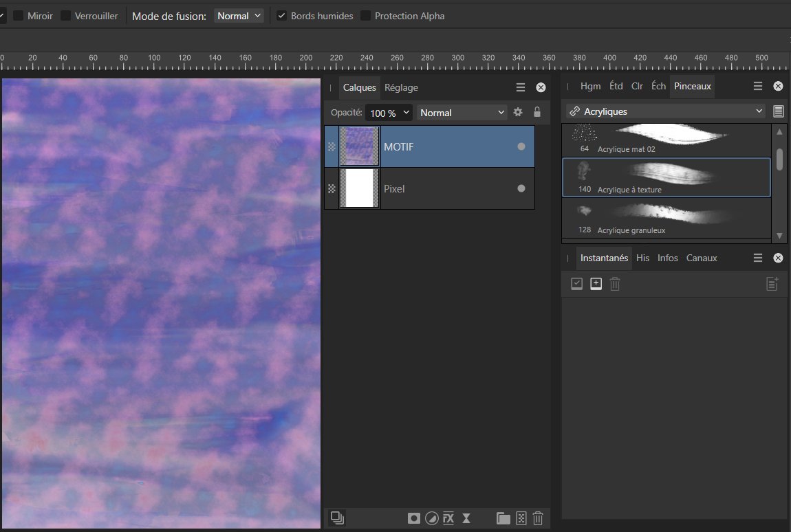Screen dimensions: 791x532
Task: Add a new snapshot icon
Action: point(596,284)
